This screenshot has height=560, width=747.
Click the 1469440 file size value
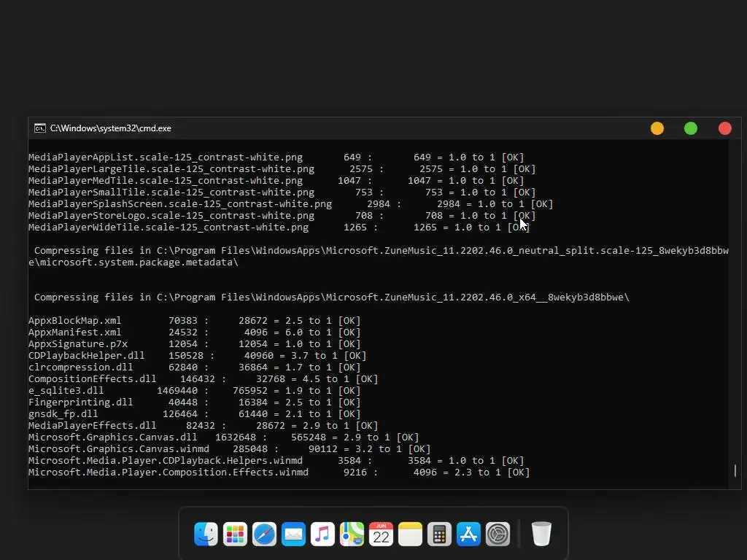(x=177, y=391)
